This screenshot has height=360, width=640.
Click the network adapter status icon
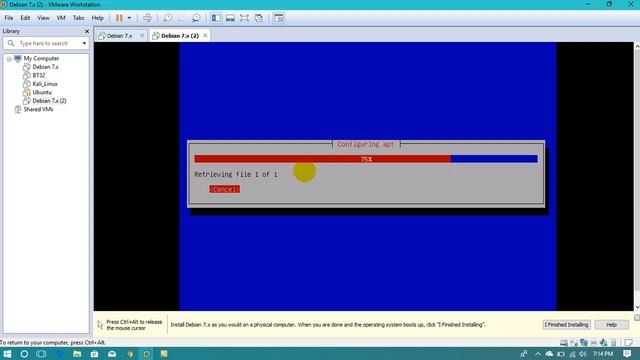point(584,343)
